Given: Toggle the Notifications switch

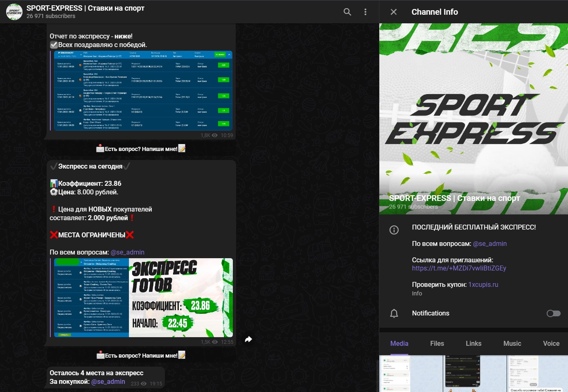Looking at the screenshot, I should point(553,313).
